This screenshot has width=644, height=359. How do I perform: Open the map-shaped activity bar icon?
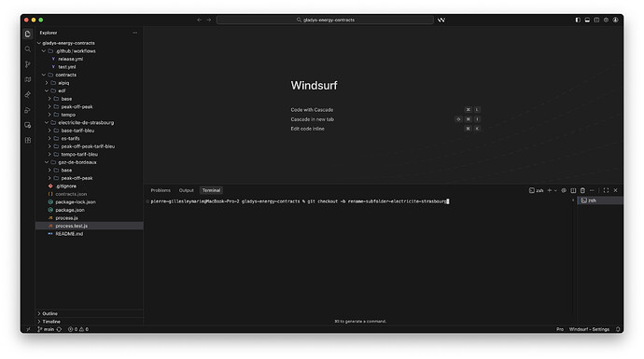(27, 79)
